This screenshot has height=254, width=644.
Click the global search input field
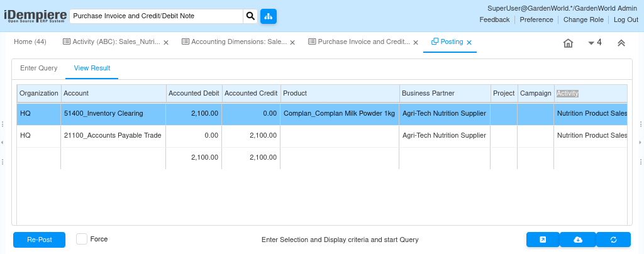click(x=155, y=16)
